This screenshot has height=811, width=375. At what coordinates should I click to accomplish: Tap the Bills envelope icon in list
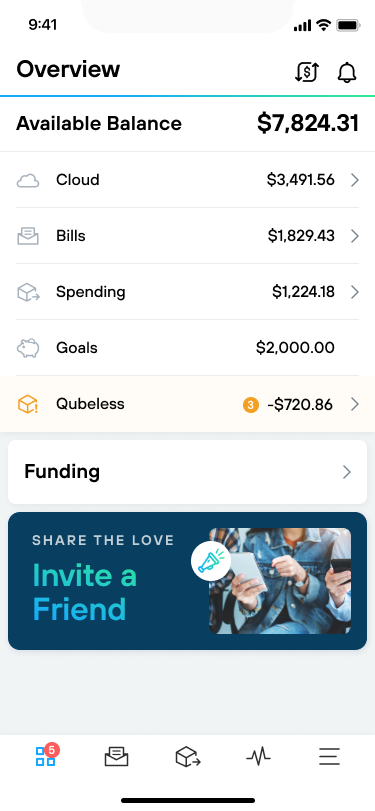[x=28, y=236]
